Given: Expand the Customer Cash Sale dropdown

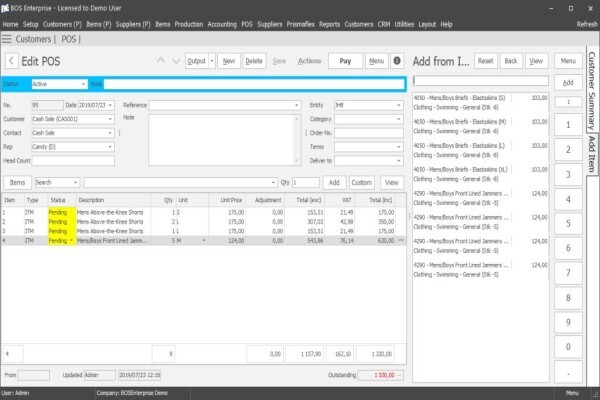Looking at the screenshot, I should tap(110, 119).
